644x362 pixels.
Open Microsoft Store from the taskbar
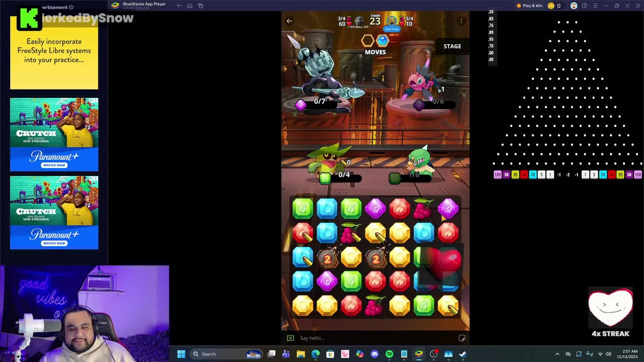click(x=330, y=354)
